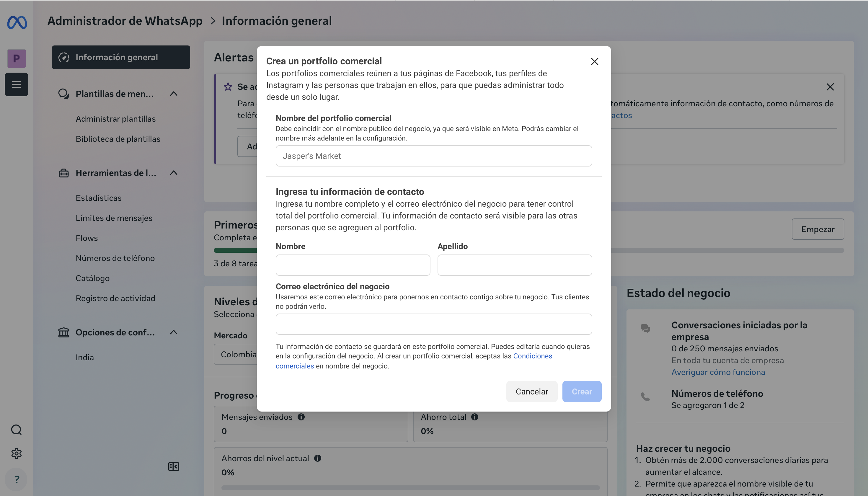
Task: Select India under Opciones de conf
Action: tap(84, 357)
